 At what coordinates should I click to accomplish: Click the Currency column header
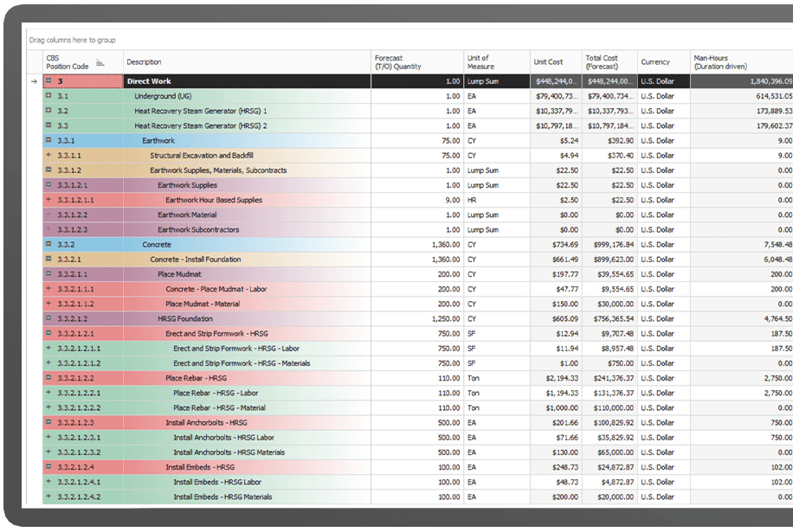click(x=655, y=62)
